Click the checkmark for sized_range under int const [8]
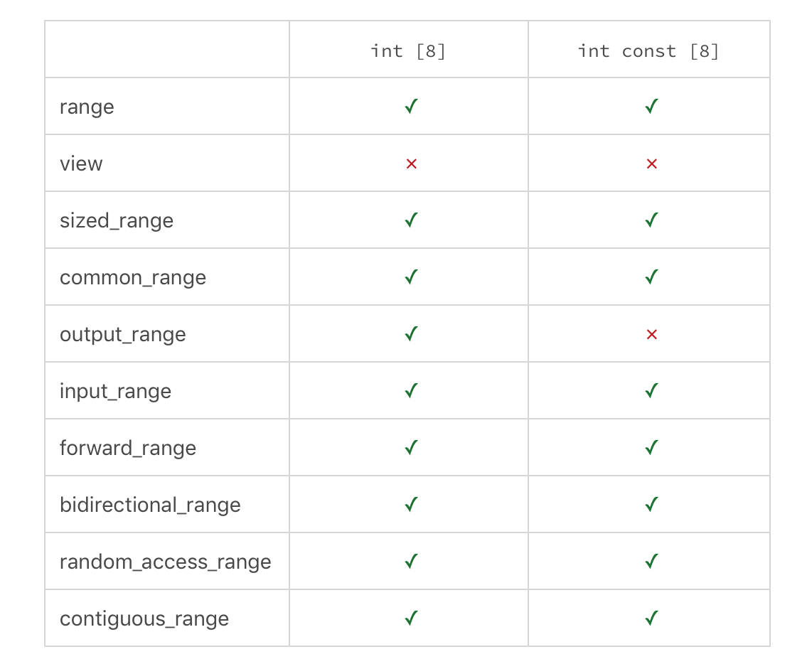Screen dimensions: 812x664 [x=651, y=220]
